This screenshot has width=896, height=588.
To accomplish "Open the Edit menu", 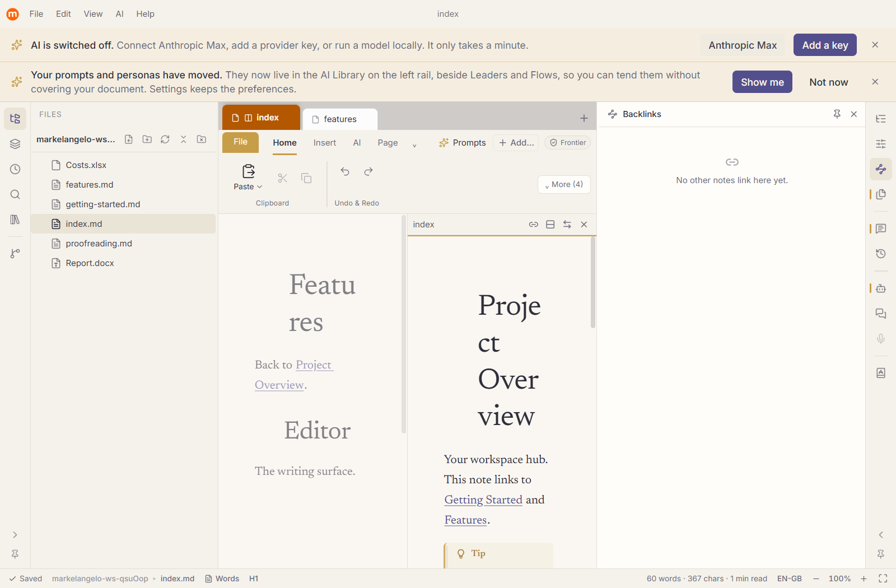I will click(63, 14).
